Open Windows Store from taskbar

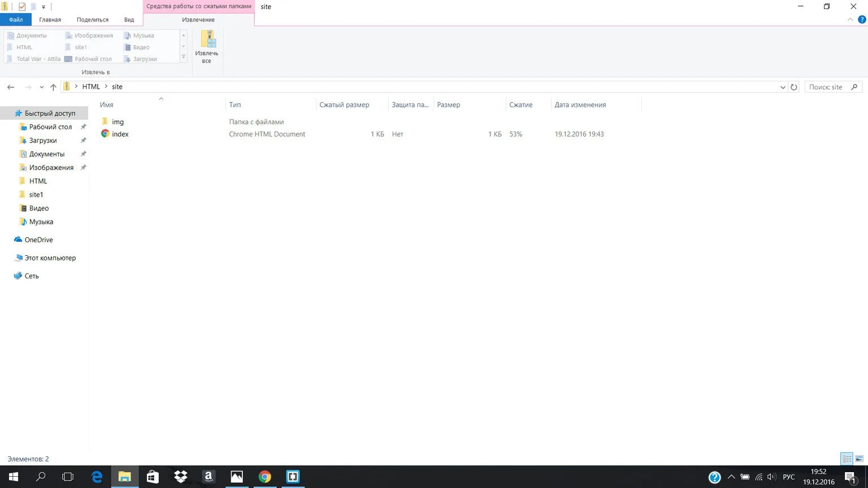click(153, 477)
